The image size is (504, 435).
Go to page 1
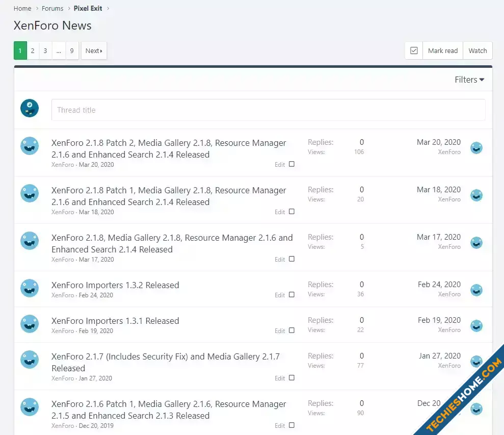pos(20,50)
